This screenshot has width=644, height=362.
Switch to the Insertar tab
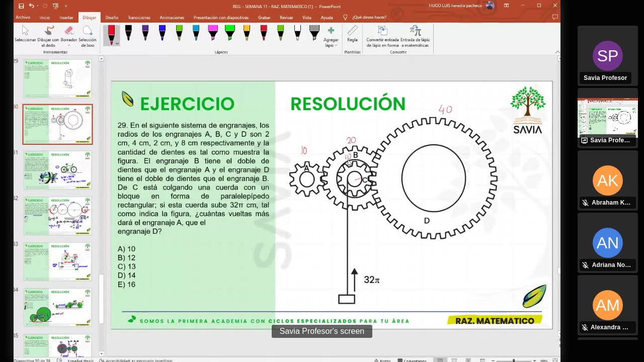[66, 18]
